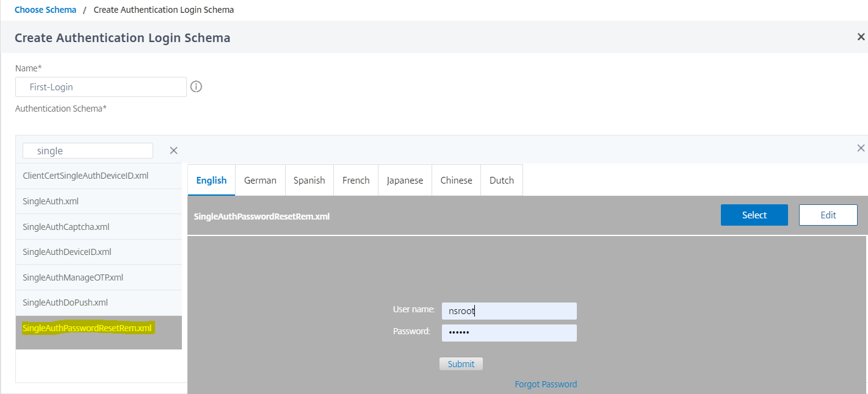
Task: Switch to the English tab
Action: click(x=211, y=180)
